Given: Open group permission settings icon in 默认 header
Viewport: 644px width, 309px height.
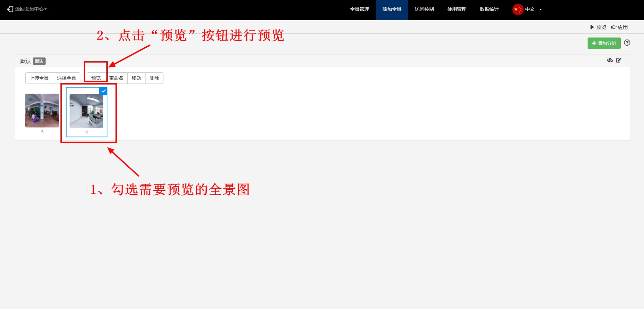Looking at the screenshot, I should click(x=610, y=61).
